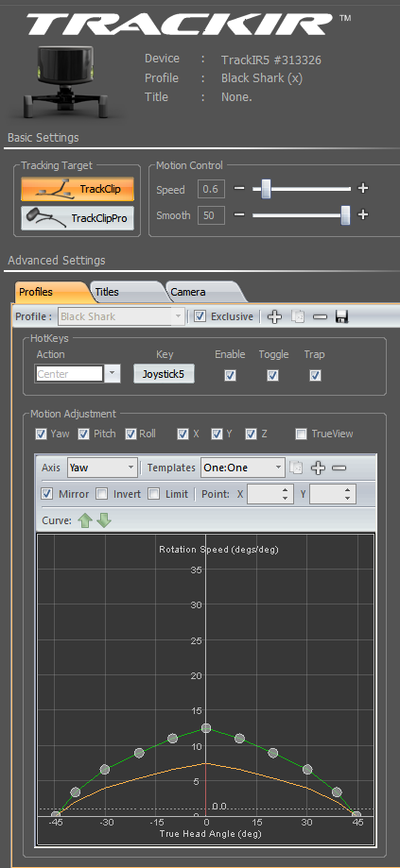Viewport: 400px width, 868px height.
Task: Toggle the X axis checkbox
Action: click(x=183, y=434)
